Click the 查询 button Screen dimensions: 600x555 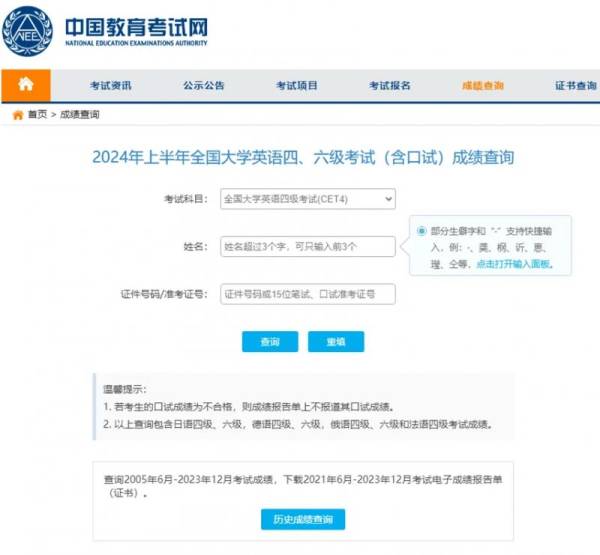[270, 341]
